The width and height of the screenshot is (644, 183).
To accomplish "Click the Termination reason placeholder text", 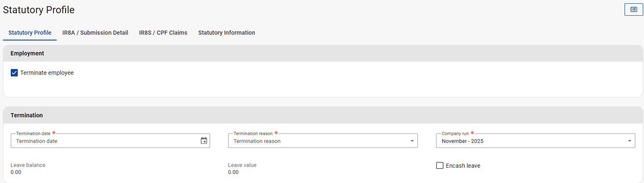I will [x=257, y=141].
